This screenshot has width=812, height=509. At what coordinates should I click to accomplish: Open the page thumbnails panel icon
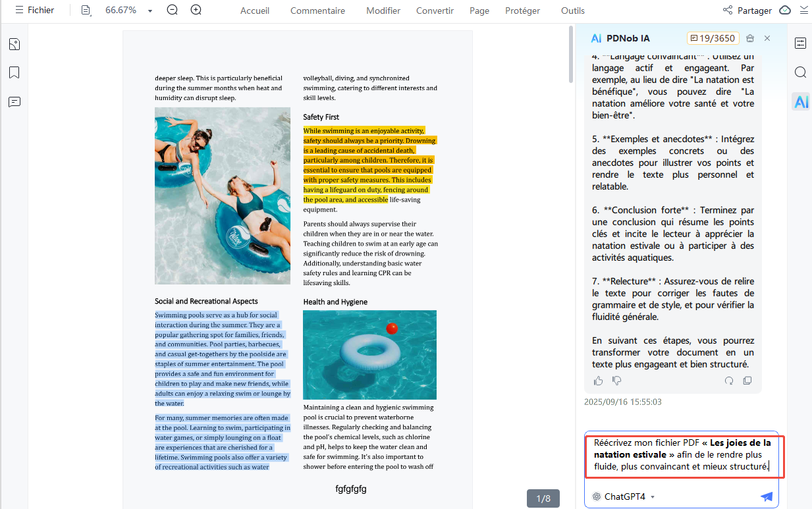[14, 44]
